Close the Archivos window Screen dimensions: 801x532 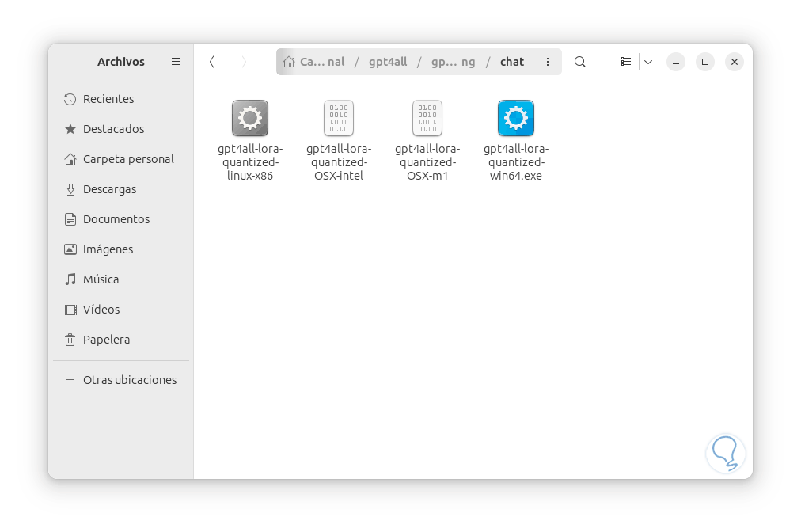[x=734, y=62]
